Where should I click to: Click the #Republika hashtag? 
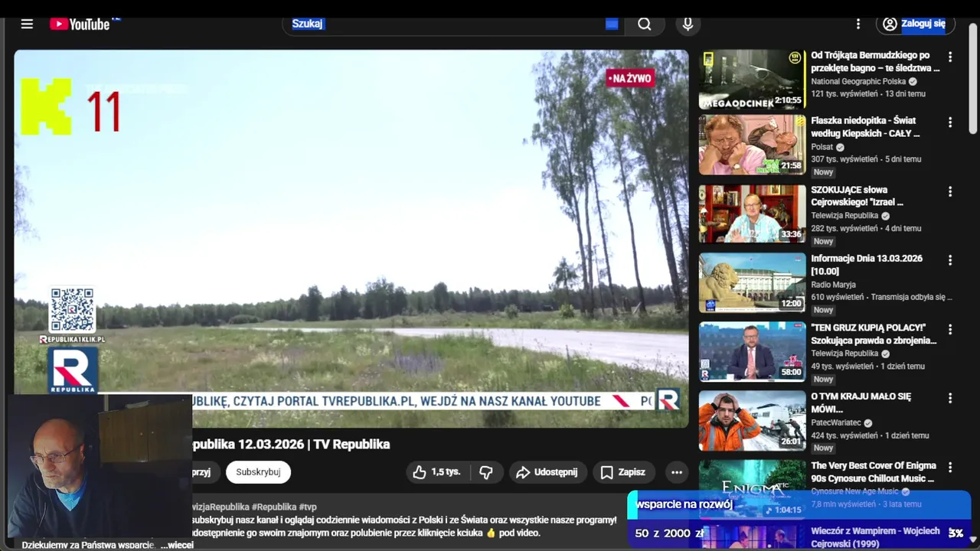point(274,507)
